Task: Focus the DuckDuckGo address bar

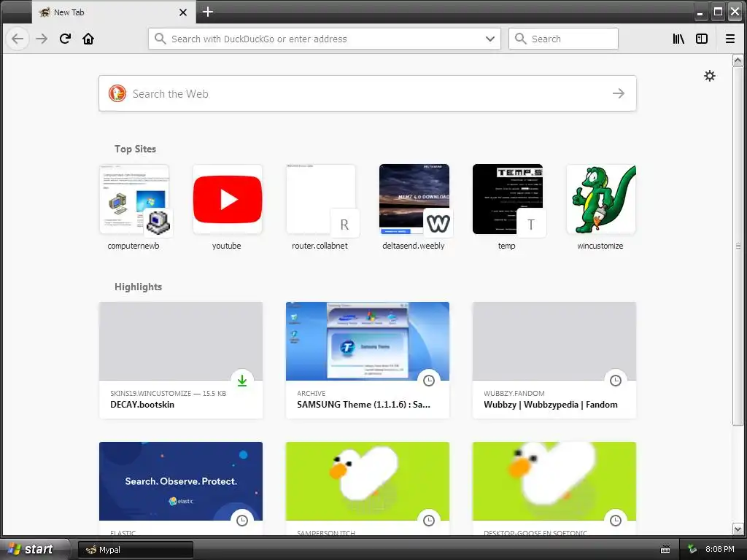Action: (x=325, y=39)
